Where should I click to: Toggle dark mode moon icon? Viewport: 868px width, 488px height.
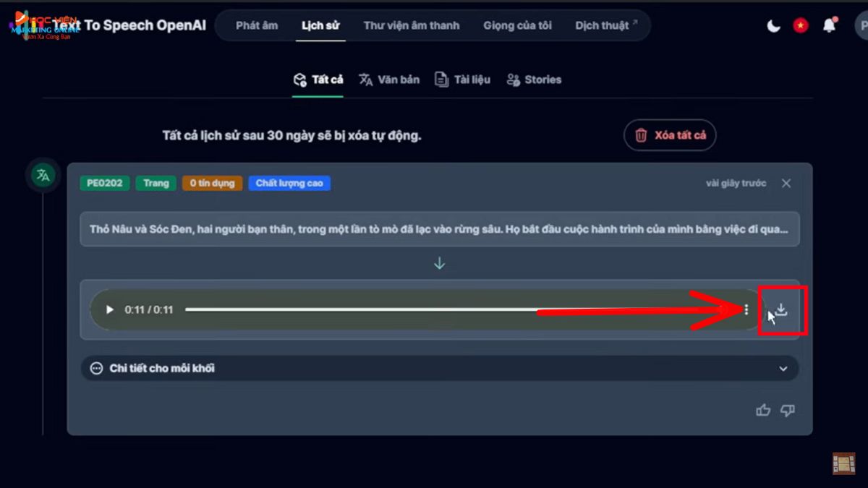(774, 26)
